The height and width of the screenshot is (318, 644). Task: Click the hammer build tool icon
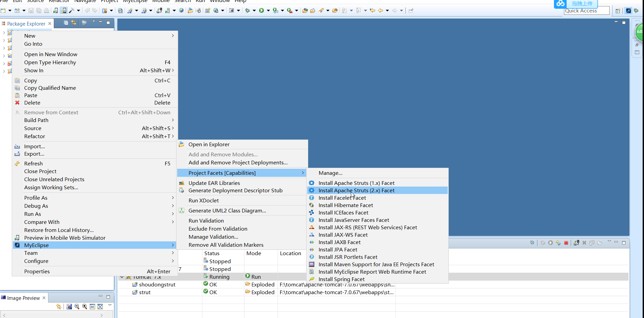coord(71,11)
